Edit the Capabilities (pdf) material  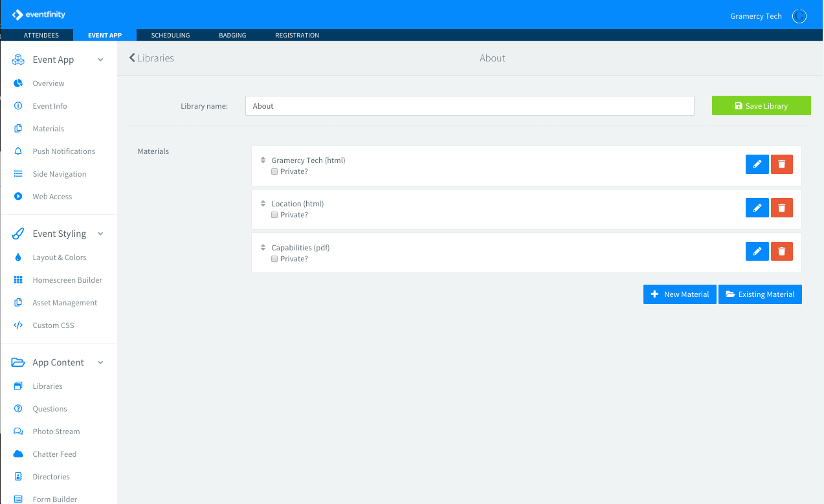[757, 251]
